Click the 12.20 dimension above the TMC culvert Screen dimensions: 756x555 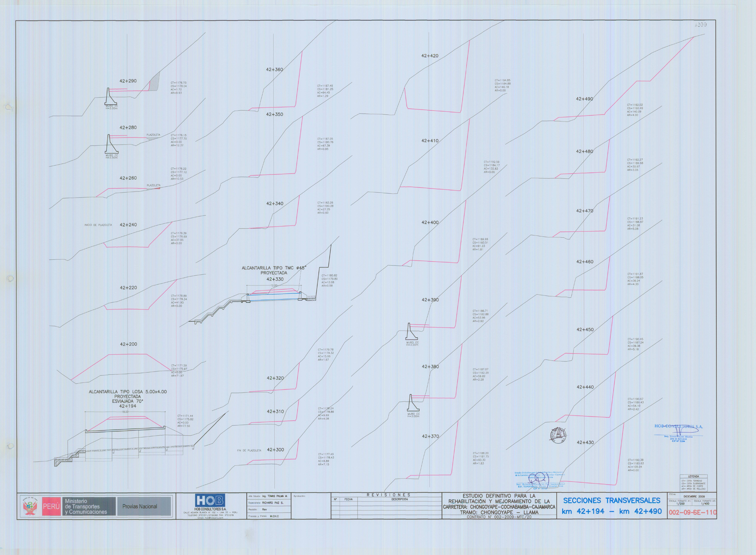tap(274, 286)
